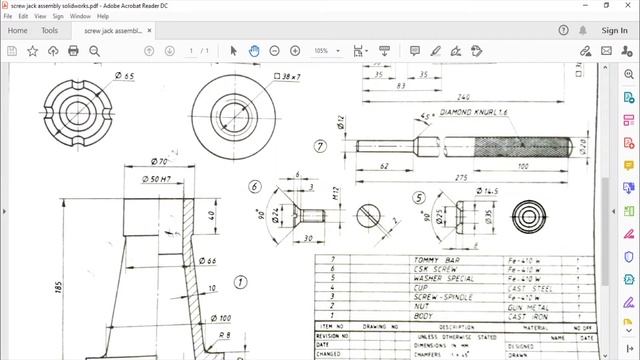This screenshot has height=360, width=640.
Task: Share the file with others icon
Action: (627, 51)
